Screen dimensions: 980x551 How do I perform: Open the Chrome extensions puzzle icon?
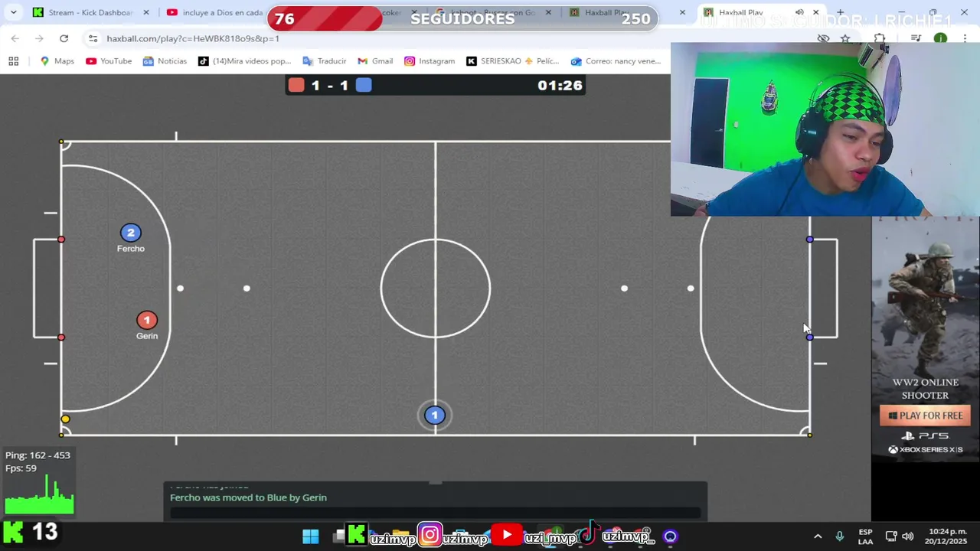[x=880, y=38]
